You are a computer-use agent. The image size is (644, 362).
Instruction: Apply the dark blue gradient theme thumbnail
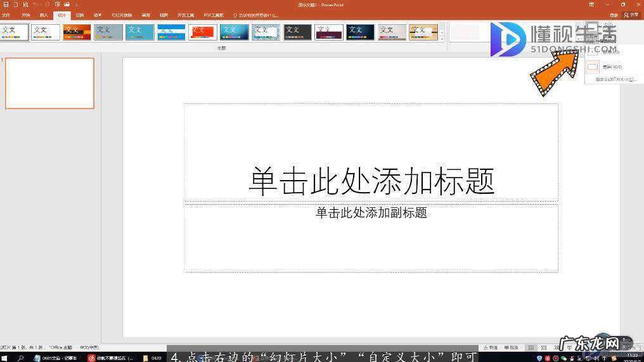(234, 32)
